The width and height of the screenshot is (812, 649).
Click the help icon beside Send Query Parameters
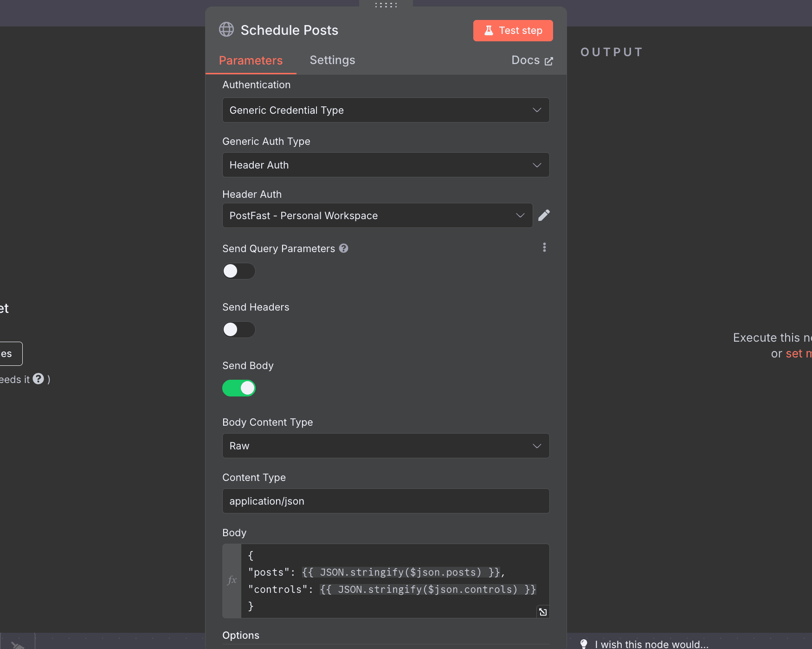tap(343, 248)
